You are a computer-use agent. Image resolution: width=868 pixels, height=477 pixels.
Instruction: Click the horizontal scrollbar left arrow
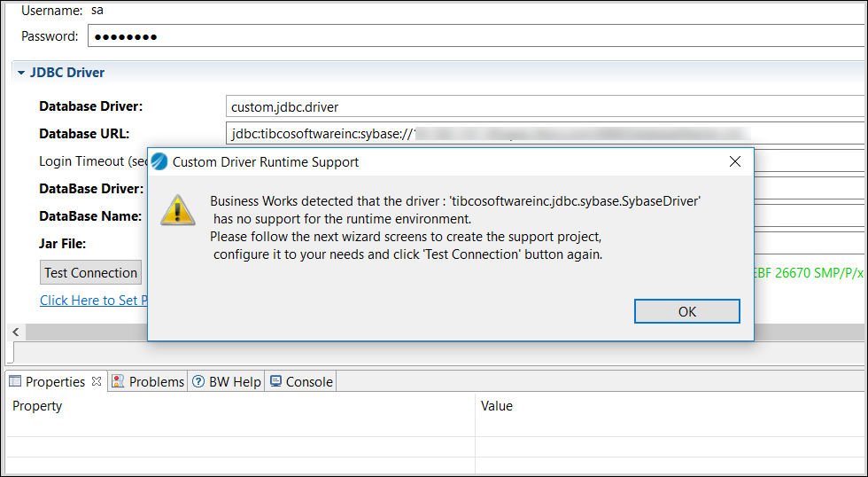(15, 331)
